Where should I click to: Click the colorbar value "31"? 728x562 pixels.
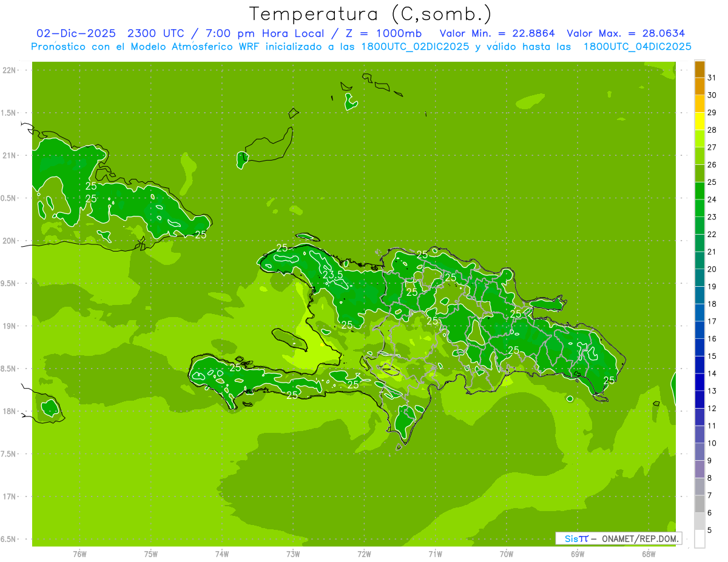click(x=712, y=78)
